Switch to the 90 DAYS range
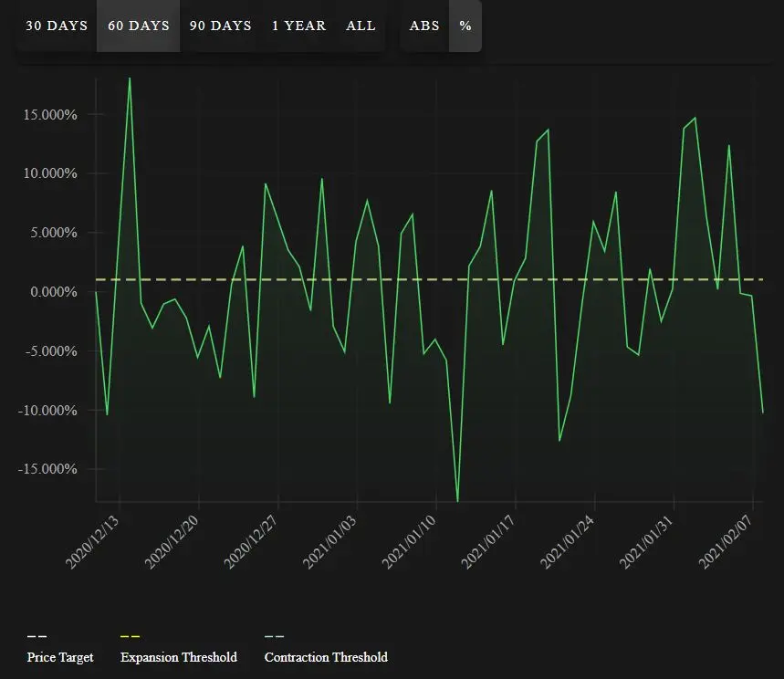The image size is (784, 679). (221, 26)
